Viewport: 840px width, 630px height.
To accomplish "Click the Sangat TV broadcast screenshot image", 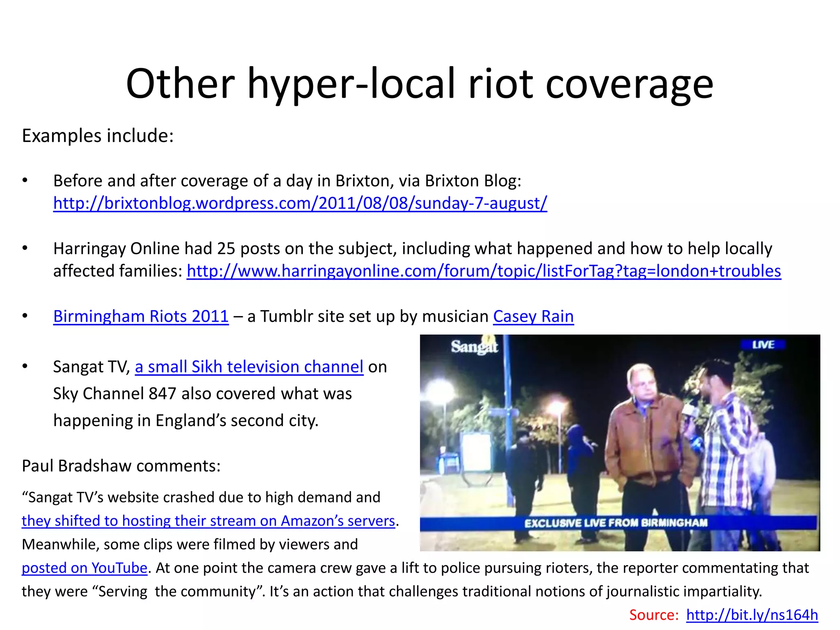I will pyautogui.click(x=620, y=443).
